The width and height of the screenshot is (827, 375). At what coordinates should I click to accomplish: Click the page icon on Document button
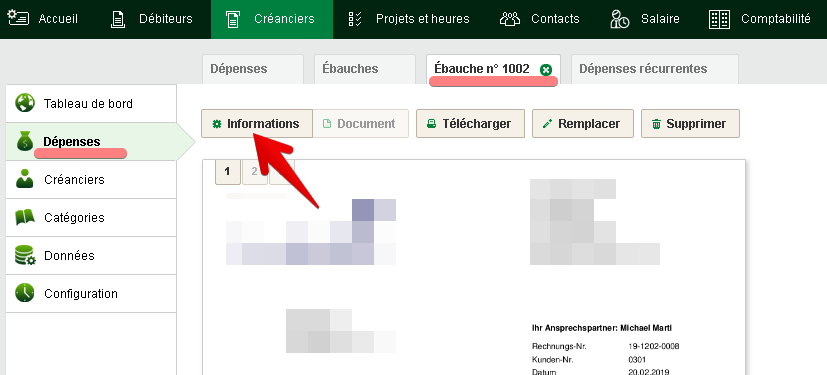click(326, 124)
